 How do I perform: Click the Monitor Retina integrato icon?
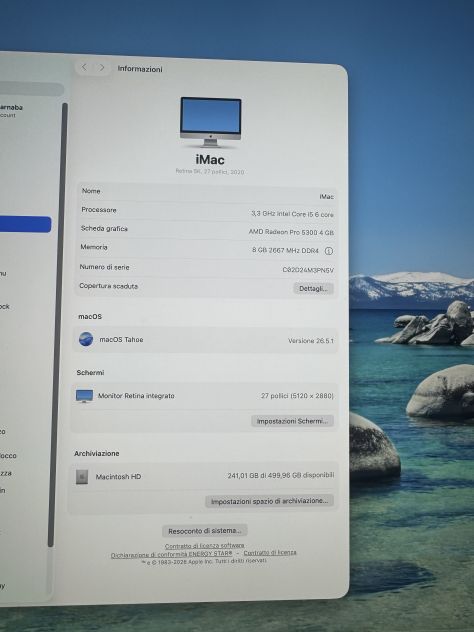[x=84, y=396]
